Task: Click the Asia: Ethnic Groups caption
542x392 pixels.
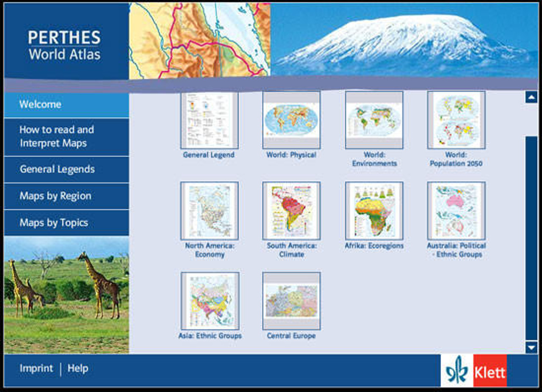Action: click(x=210, y=336)
